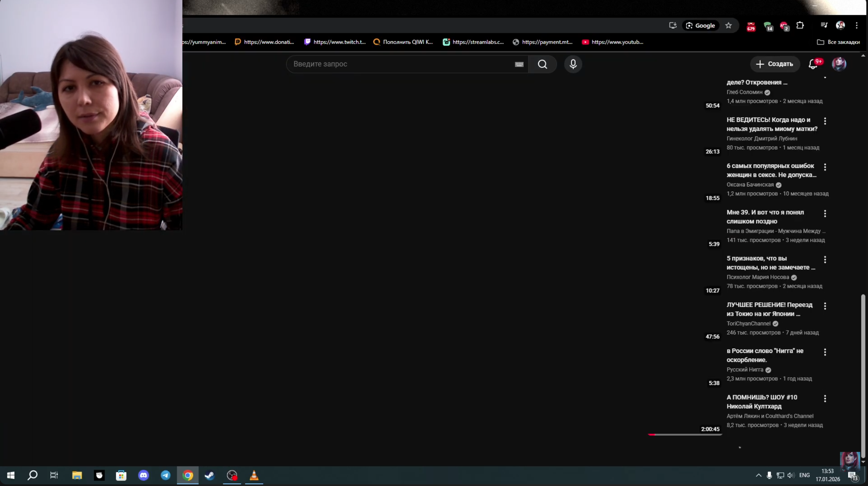Open the Discord icon on the taskbar
This screenshot has width=868, height=486.
click(x=143, y=476)
